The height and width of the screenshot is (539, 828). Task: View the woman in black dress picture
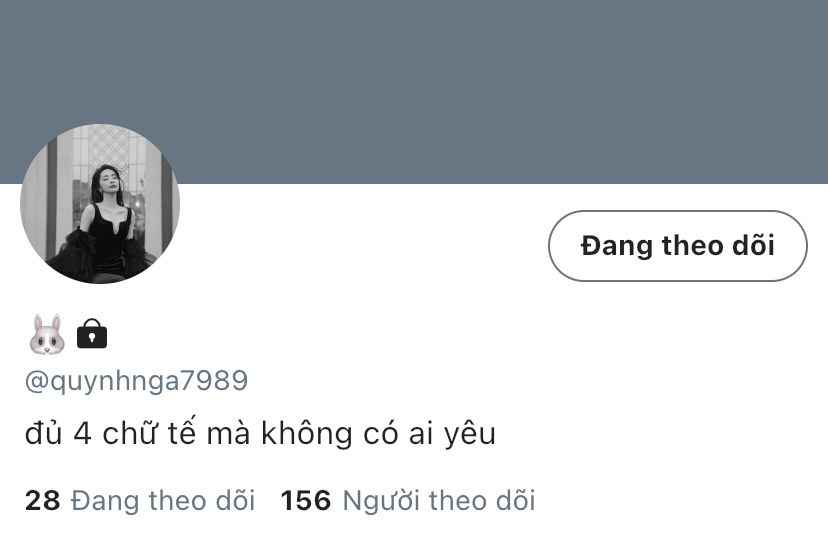tap(100, 204)
